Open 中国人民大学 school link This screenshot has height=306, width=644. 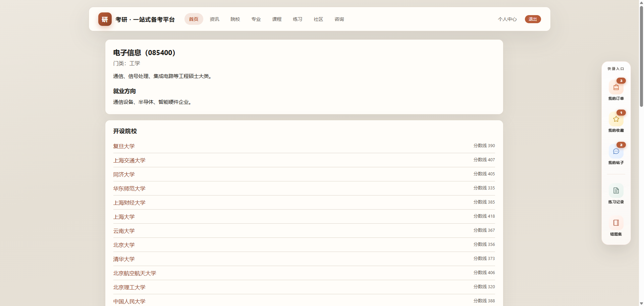[129, 301]
